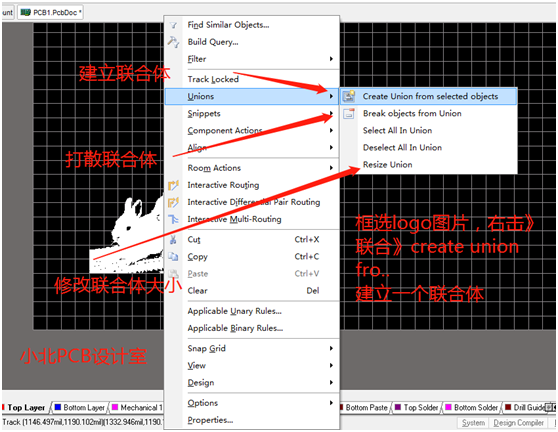Switch to Top Solder layer tab
Viewport: 558px width, 432px height.
tap(417, 407)
